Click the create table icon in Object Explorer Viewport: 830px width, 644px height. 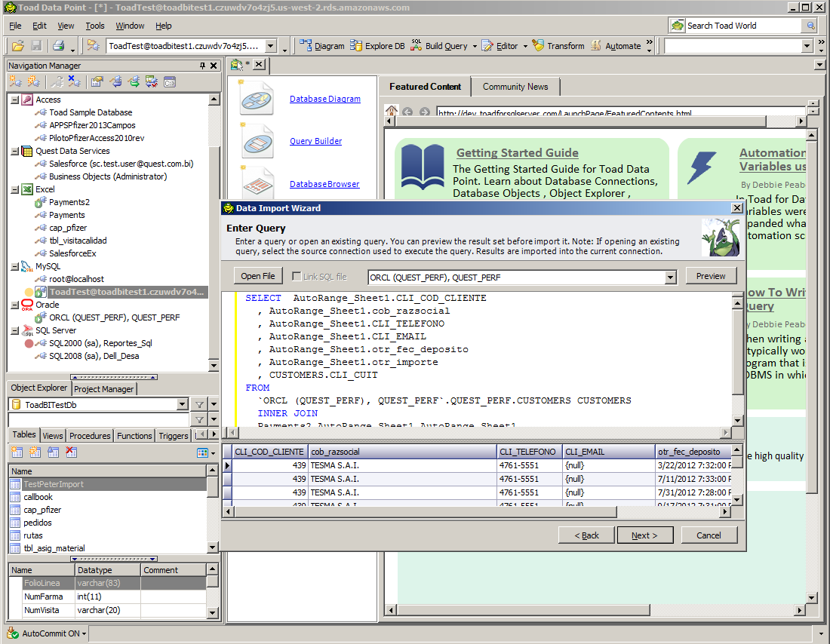pyautogui.click(x=17, y=452)
